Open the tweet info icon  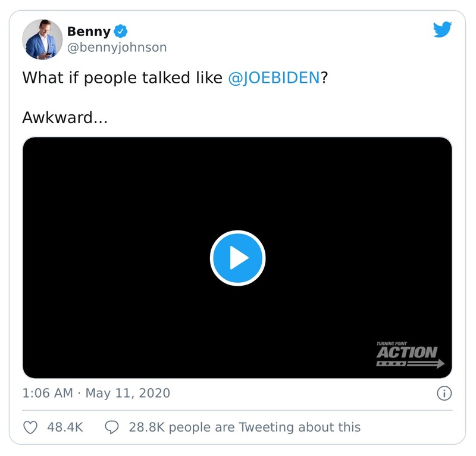tap(444, 393)
